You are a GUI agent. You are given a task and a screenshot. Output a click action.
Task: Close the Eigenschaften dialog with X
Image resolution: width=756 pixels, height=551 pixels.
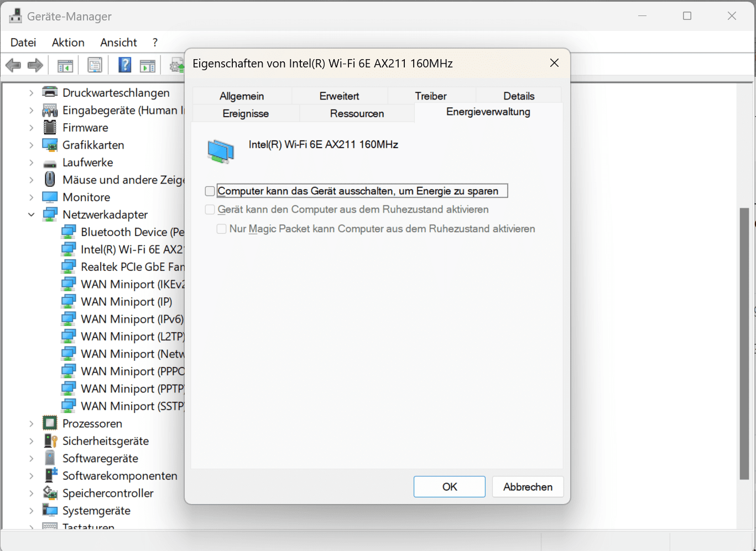pyautogui.click(x=554, y=63)
